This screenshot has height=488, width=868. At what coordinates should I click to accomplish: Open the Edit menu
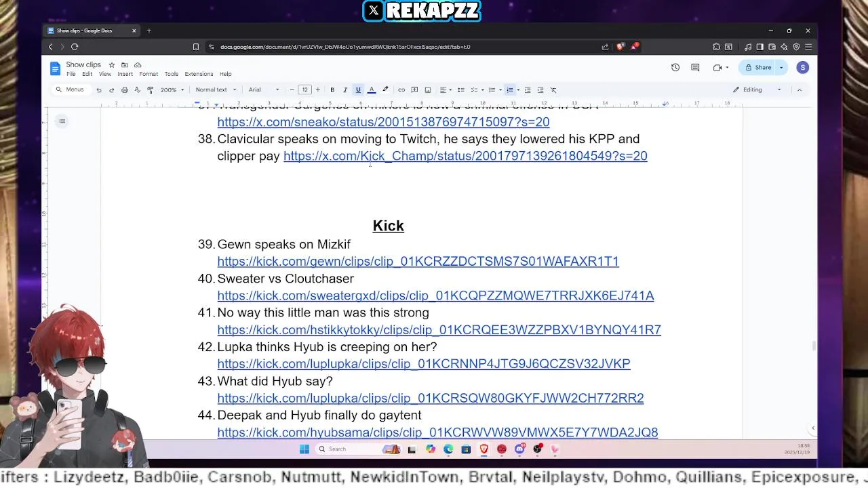pyautogui.click(x=87, y=74)
